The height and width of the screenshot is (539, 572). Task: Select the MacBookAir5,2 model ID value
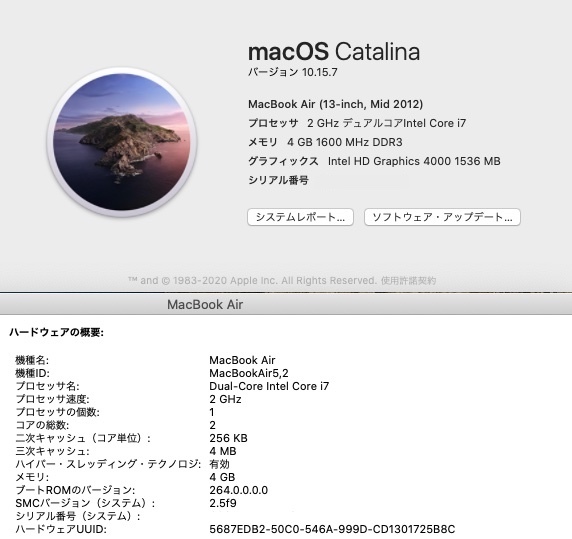point(249,373)
